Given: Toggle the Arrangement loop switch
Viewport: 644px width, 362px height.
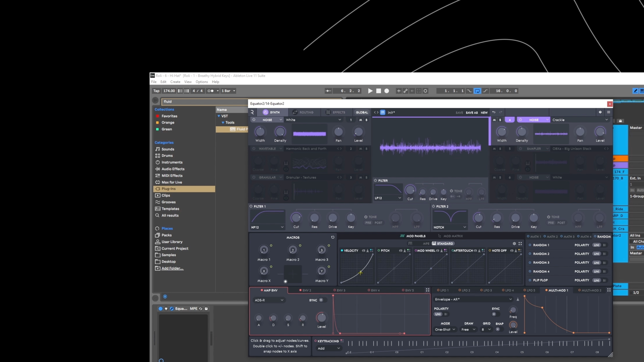Looking at the screenshot, I should click(478, 91).
